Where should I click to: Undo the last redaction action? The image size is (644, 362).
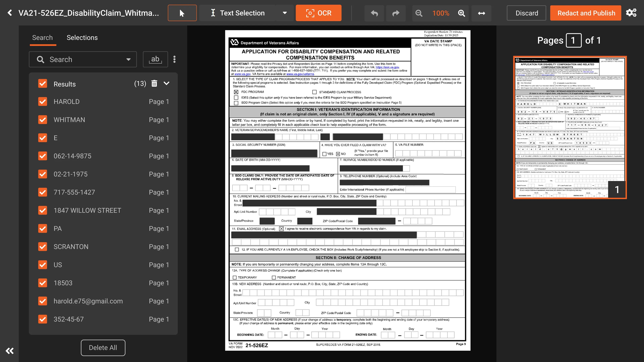[374, 13]
